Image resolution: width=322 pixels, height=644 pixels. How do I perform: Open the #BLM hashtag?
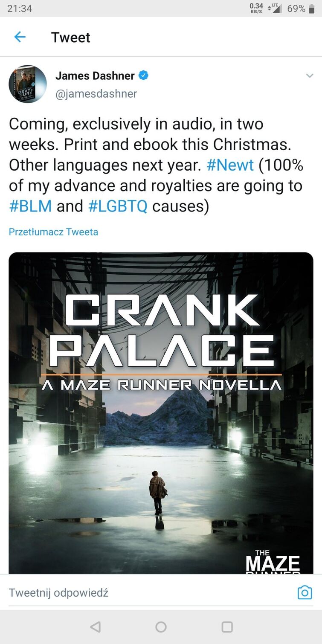[30, 206]
